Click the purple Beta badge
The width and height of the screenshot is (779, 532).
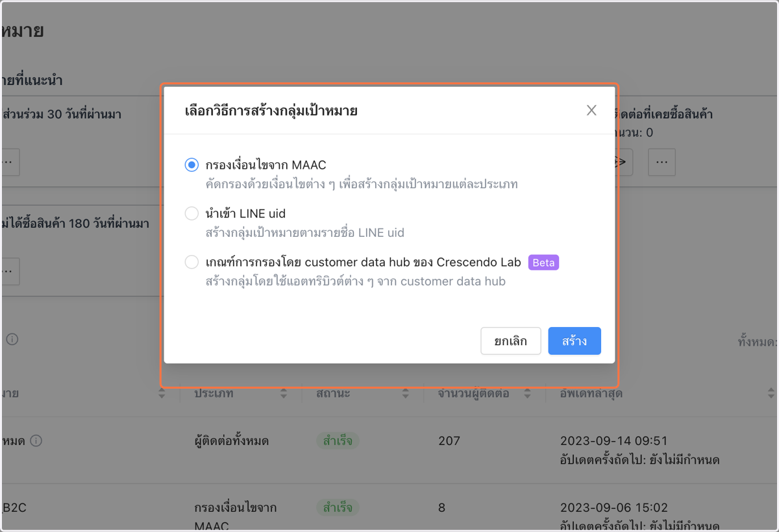coord(543,263)
